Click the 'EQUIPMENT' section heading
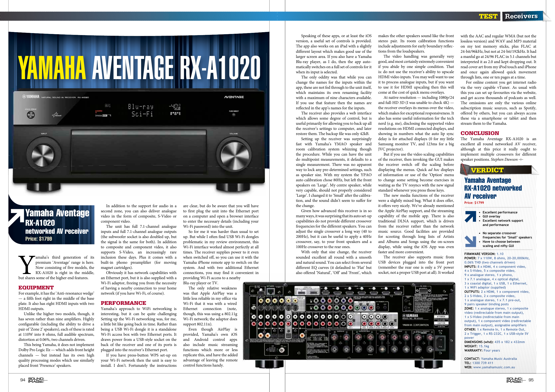555x392 pixels. click(36, 288)
